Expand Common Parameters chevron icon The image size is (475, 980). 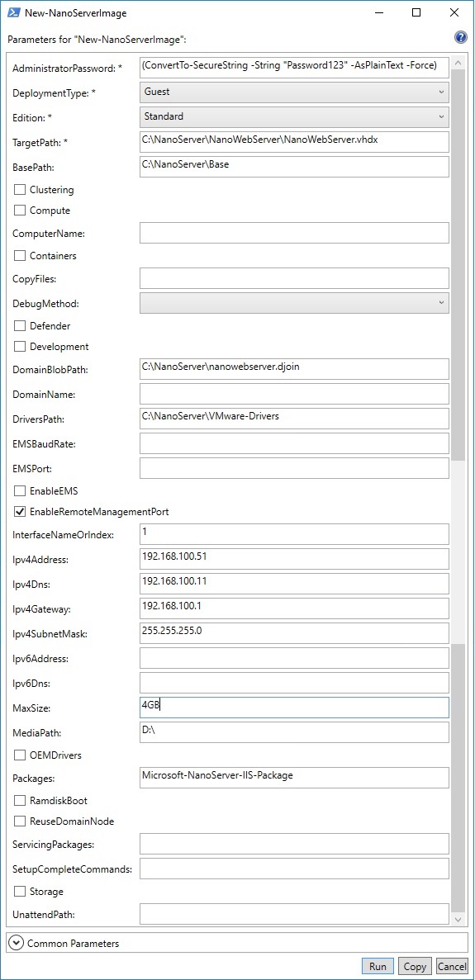click(17, 943)
